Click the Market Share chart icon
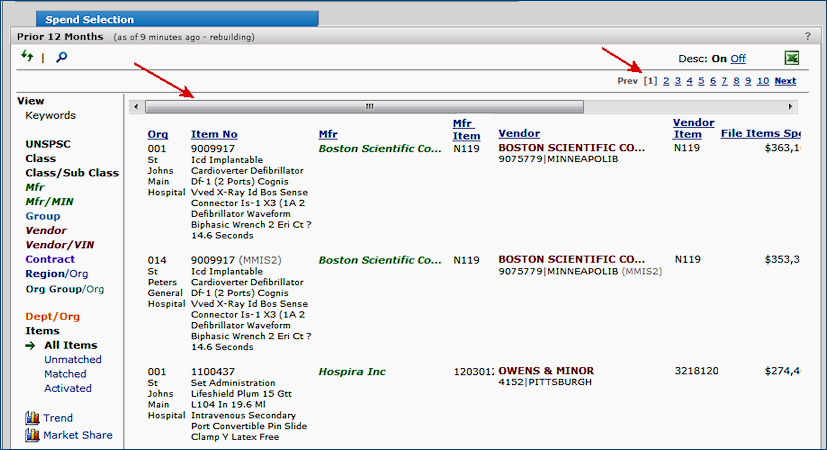The width and height of the screenshot is (827, 450). pyautogui.click(x=31, y=435)
